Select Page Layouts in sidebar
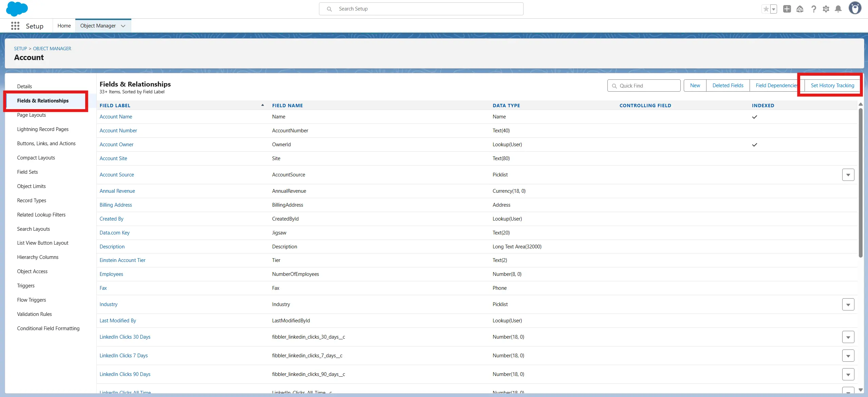The width and height of the screenshot is (868, 397). (32, 115)
